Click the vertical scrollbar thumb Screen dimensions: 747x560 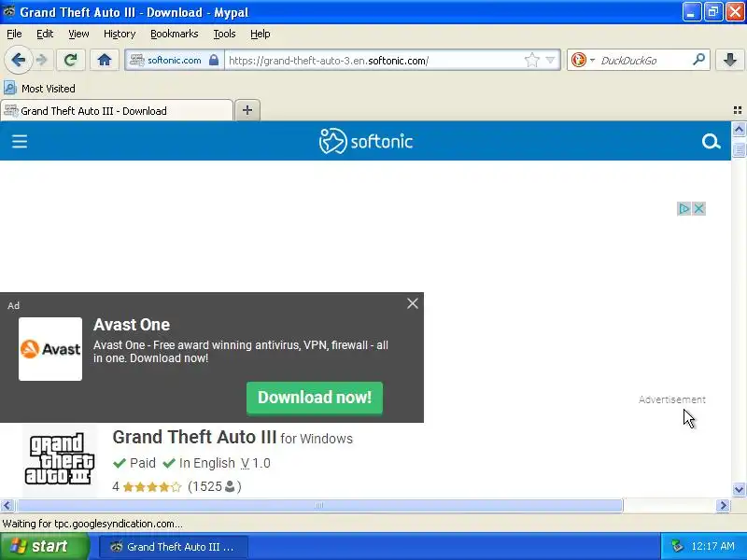(739, 149)
